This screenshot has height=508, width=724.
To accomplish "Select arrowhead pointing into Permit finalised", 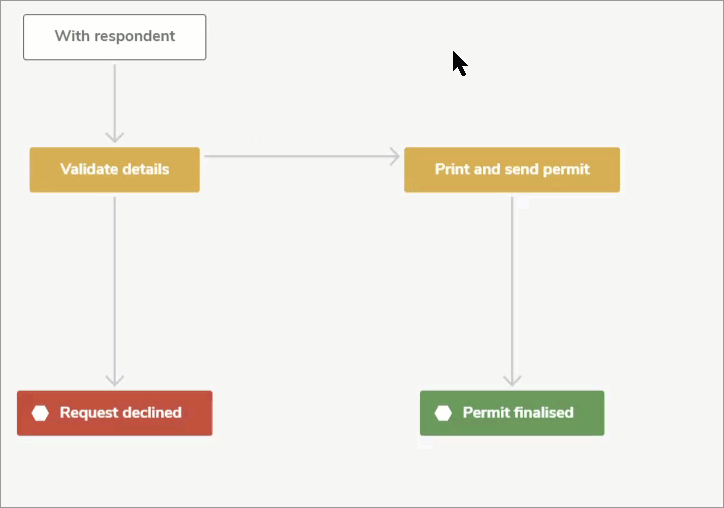I will click(x=512, y=381).
